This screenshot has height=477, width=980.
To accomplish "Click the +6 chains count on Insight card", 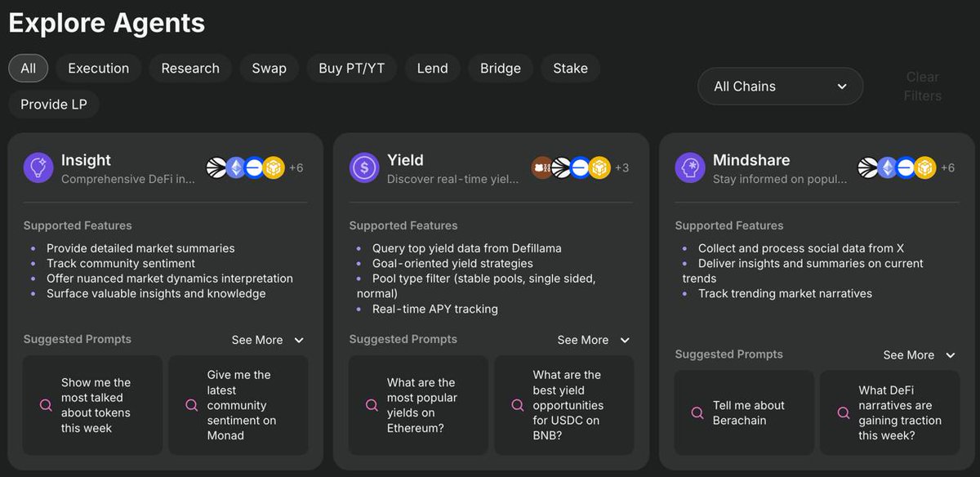I will coord(296,167).
